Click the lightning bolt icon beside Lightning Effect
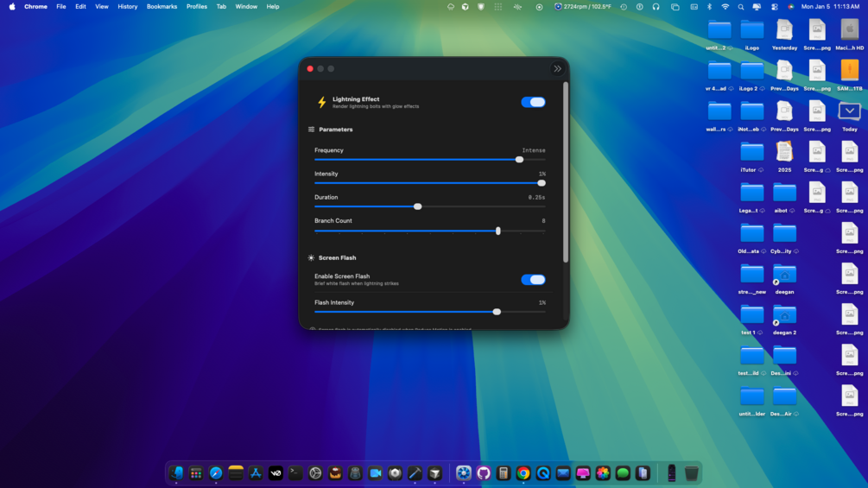This screenshot has width=868, height=488. (x=321, y=103)
